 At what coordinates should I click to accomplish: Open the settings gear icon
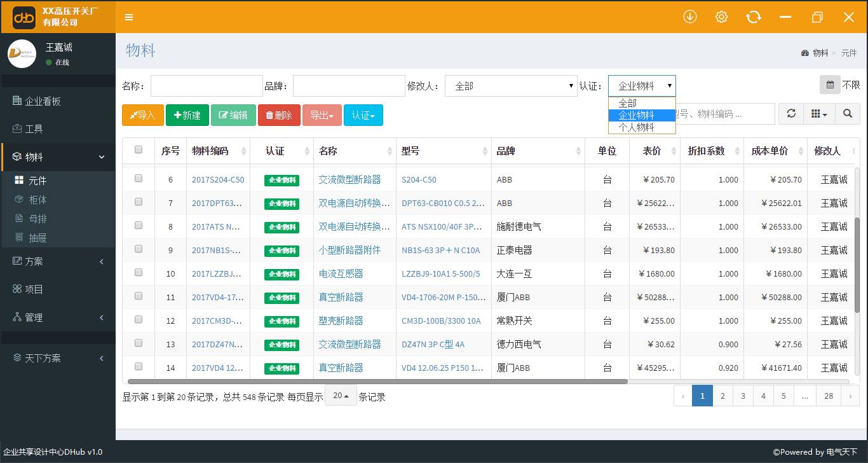pos(721,17)
